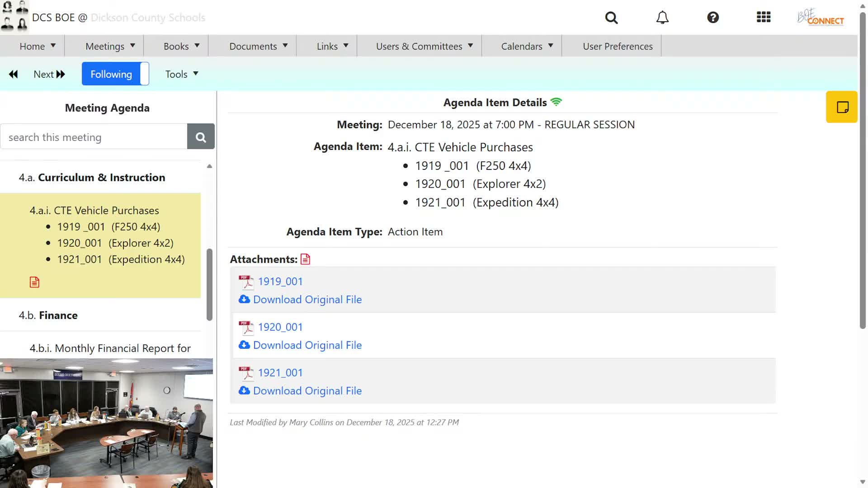
Task: Click the red attachment icon in agenda sidebar
Action: click(x=35, y=282)
